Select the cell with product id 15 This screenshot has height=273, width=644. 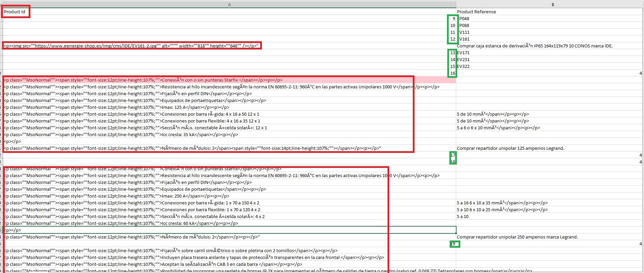tap(229, 66)
